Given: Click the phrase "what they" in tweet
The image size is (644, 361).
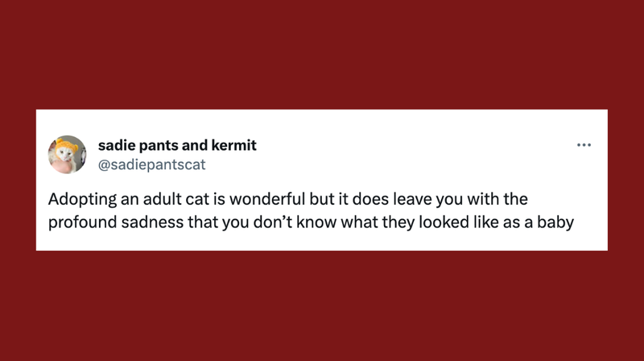Looking at the screenshot, I should pos(378,222).
